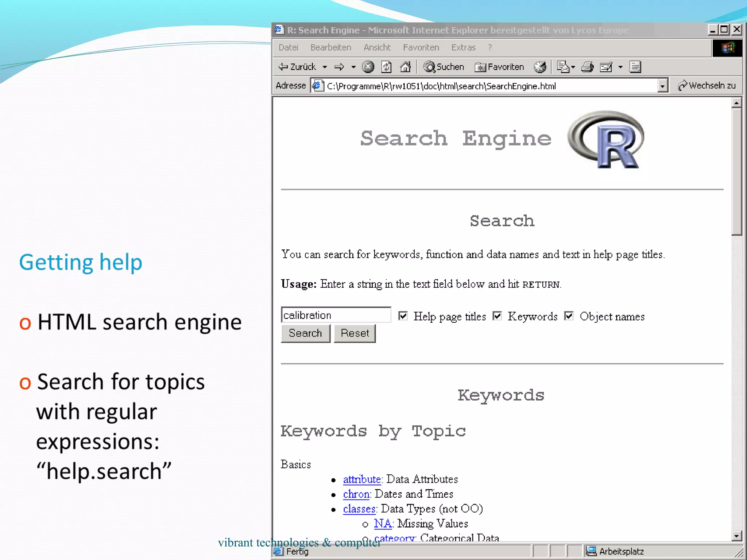747x560 pixels.
Task: Open the Mail icon dropdown arrow
Action: click(x=573, y=67)
